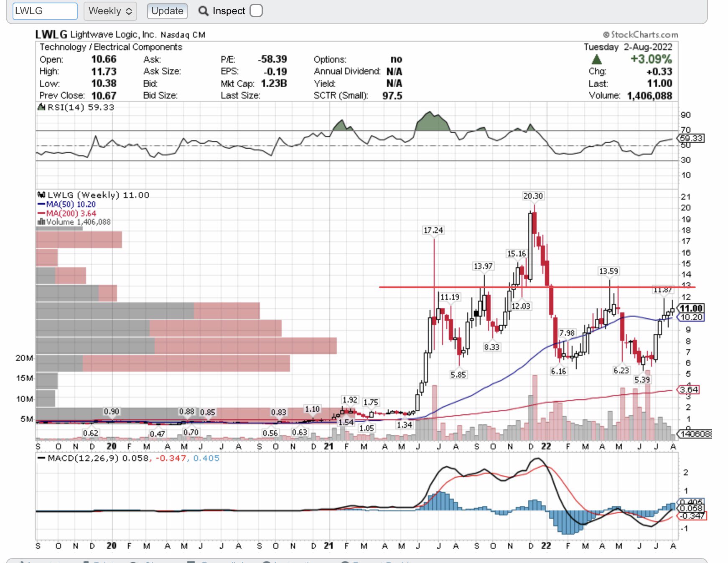Click the Volume value 1,406,088 in header
The width and height of the screenshot is (728, 563).
[x=649, y=96]
